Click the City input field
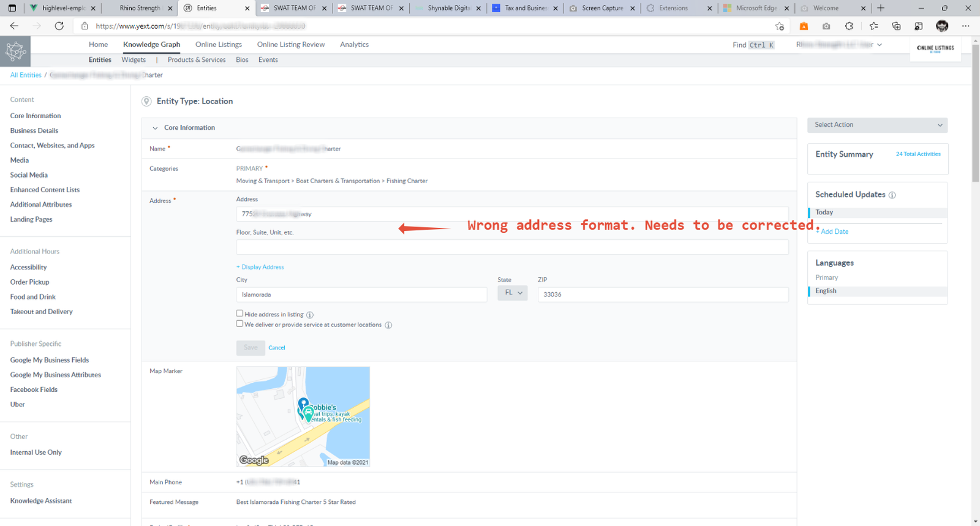 pyautogui.click(x=361, y=295)
